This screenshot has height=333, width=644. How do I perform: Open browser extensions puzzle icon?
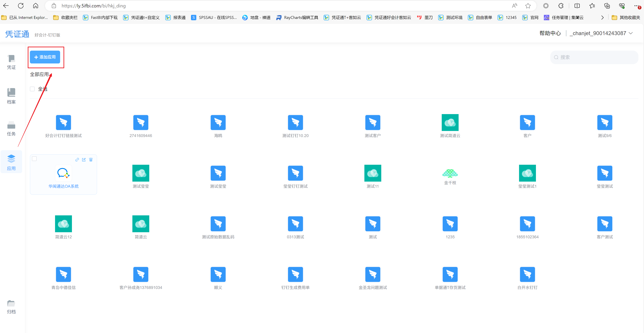(x=561, y=6)
